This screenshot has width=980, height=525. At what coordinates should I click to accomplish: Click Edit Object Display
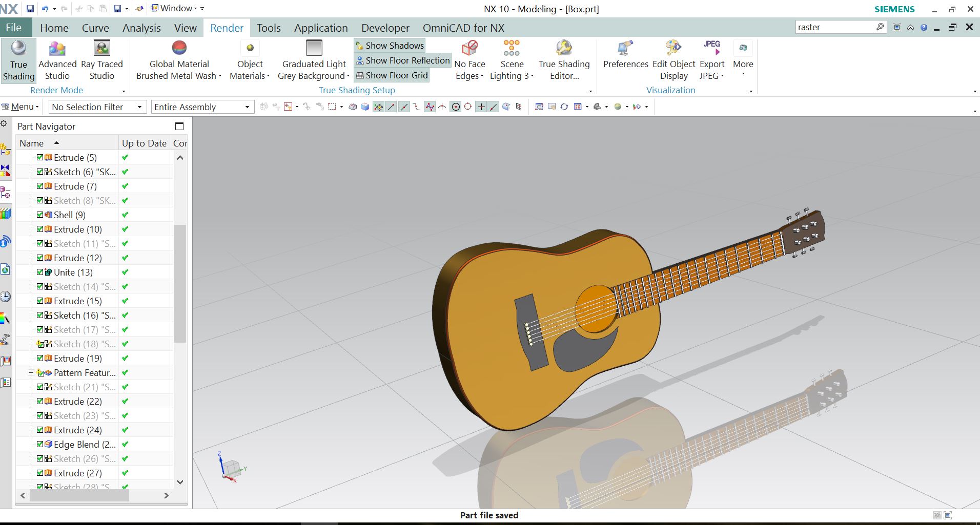tap(673, 61)
